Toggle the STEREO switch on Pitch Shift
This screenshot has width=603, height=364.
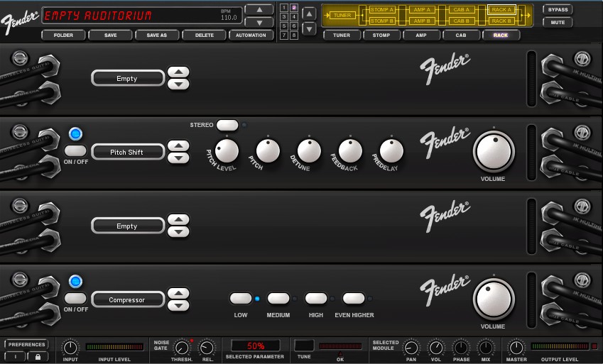point(227,125)
